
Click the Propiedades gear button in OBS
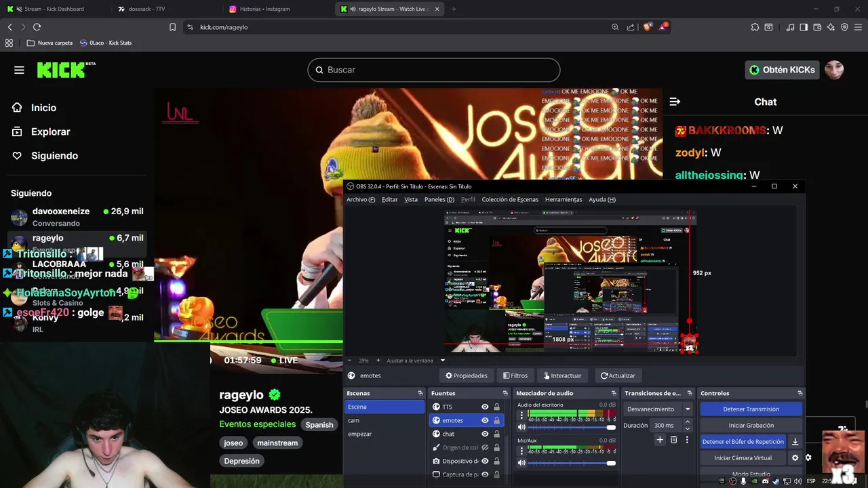[466, 375]
